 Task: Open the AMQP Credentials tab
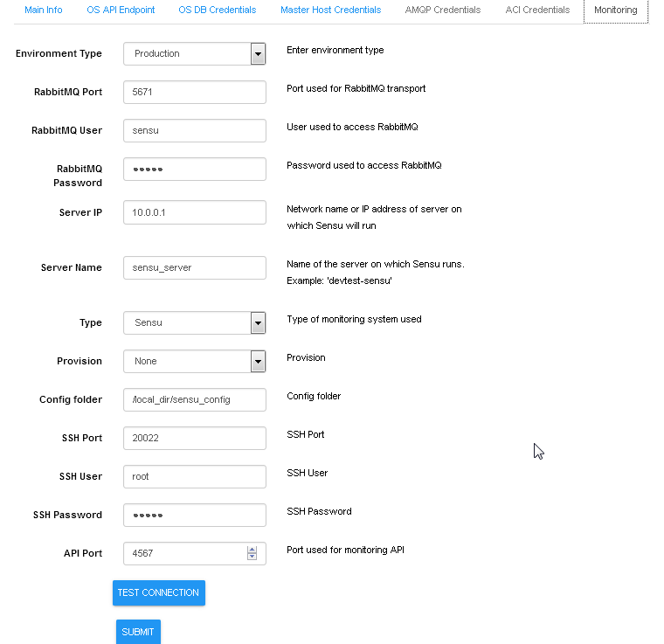(442, 10)
